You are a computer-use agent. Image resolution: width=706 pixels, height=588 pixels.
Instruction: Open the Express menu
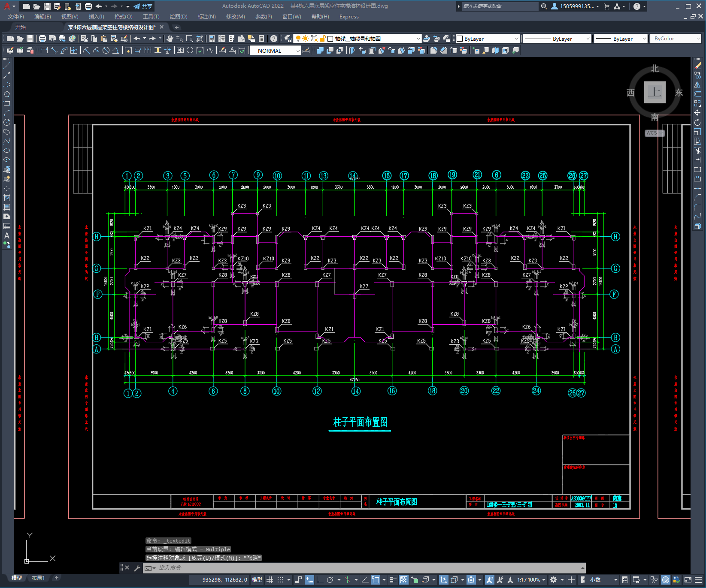[x=349, y=17]
